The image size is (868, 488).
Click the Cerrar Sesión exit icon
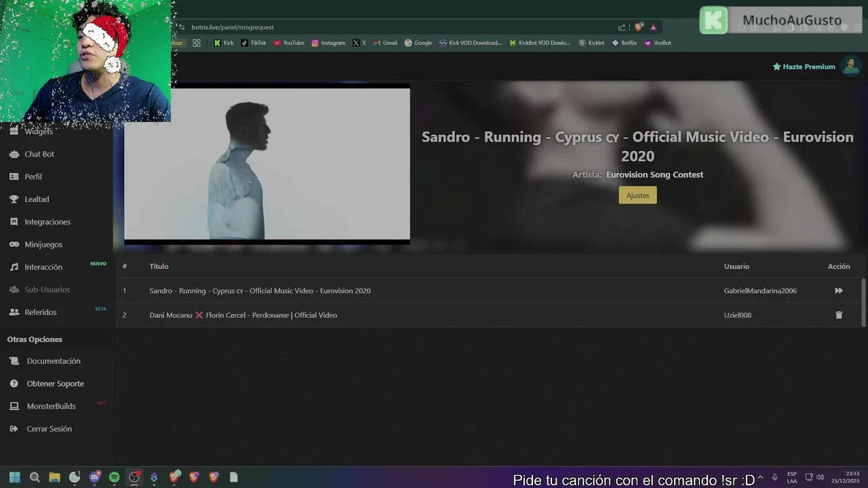point(14,429)
